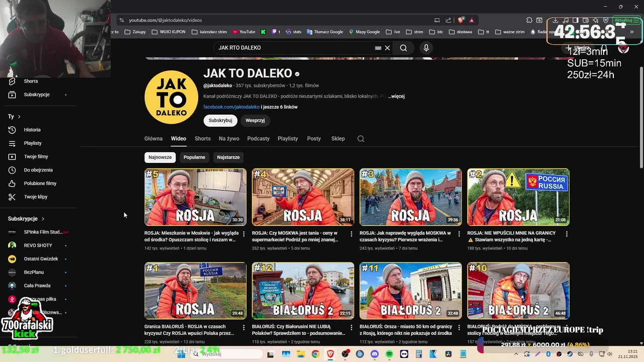
Task: Open Historia in the sidebar
Action: coord(32,130)
